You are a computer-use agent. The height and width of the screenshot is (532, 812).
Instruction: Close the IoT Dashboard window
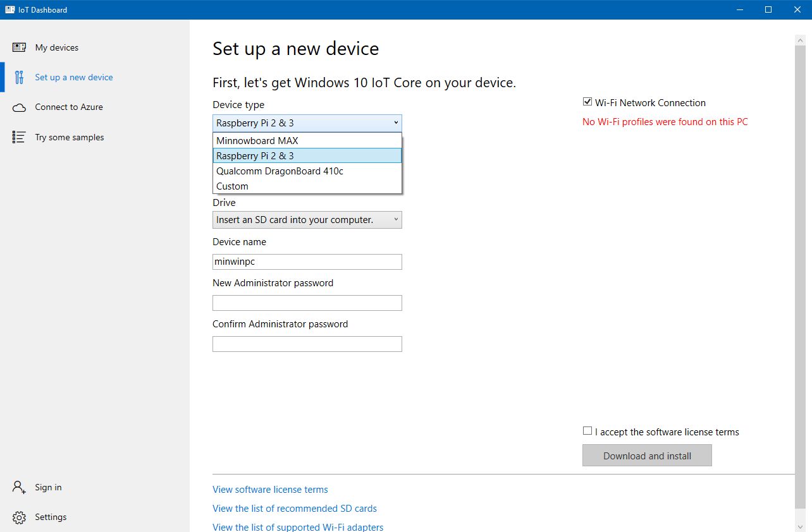coord(797,9)
